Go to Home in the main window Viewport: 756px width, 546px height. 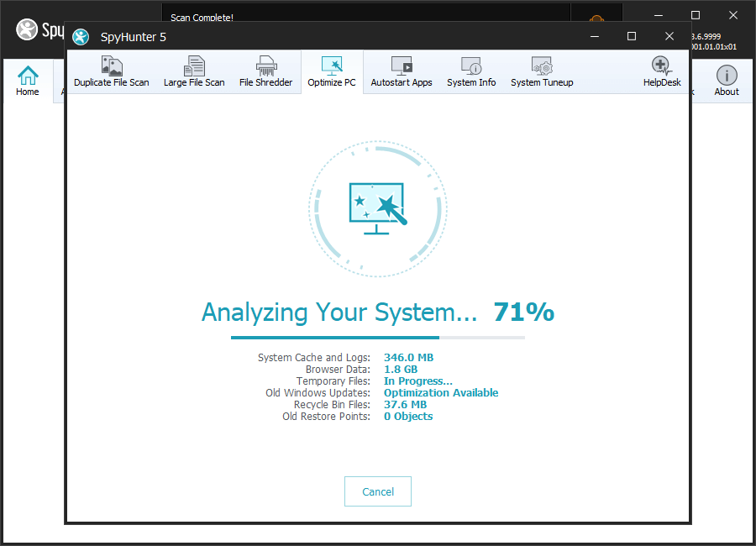pos(28,81)
